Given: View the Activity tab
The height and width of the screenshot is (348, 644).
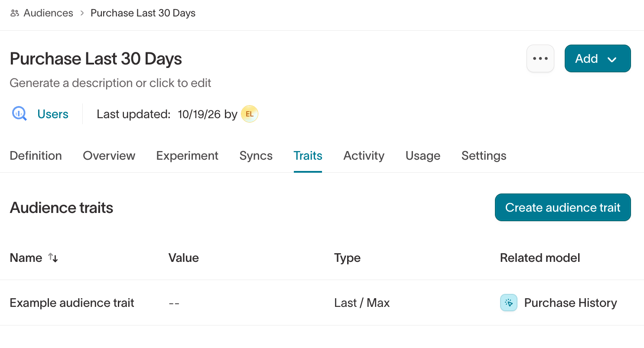Looking at the screenshot, I should point(364,156).
